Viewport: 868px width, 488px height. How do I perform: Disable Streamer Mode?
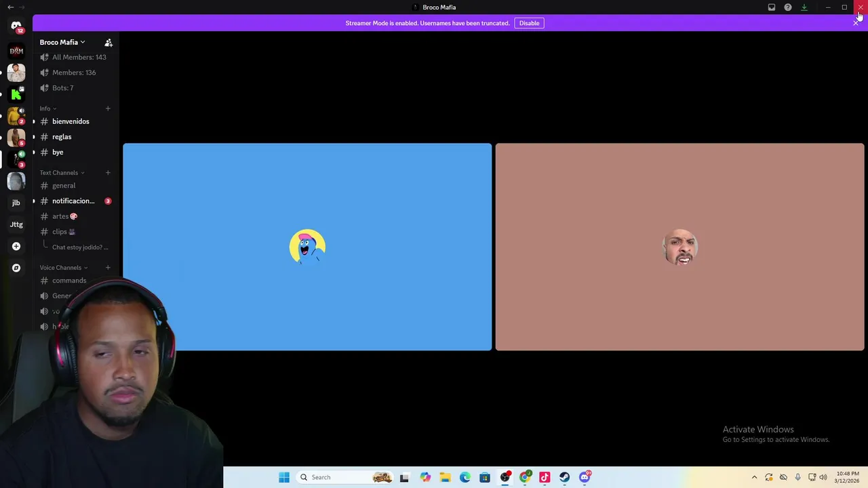click(x=529, y=23)
